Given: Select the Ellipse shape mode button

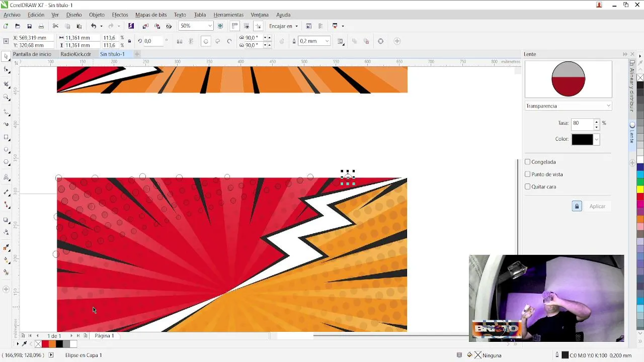Looking at the screenshot, I should [x=206, y=41].
